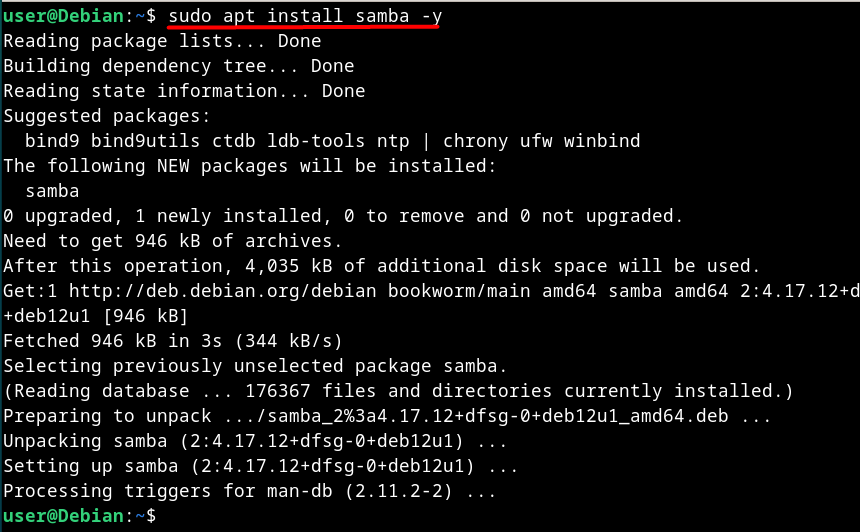Click the "Reading package lists... Done" line

click(162, 41)
